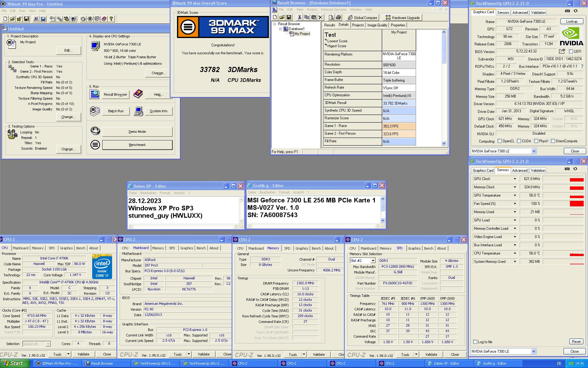This screenshot has height=368, width=588.
Task: Click the NVIDIA tray icon in system tray
Action: pos(571,363)
